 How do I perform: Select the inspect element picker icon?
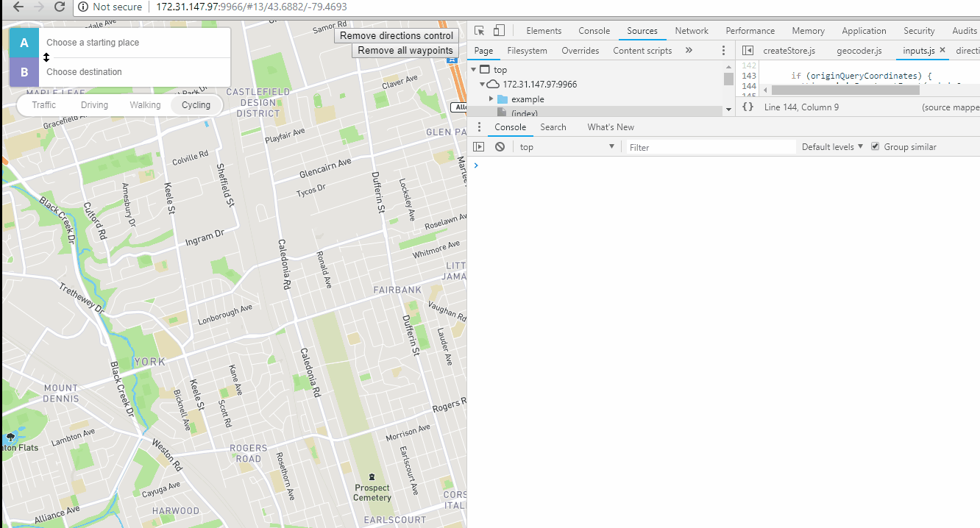(480, 31)
